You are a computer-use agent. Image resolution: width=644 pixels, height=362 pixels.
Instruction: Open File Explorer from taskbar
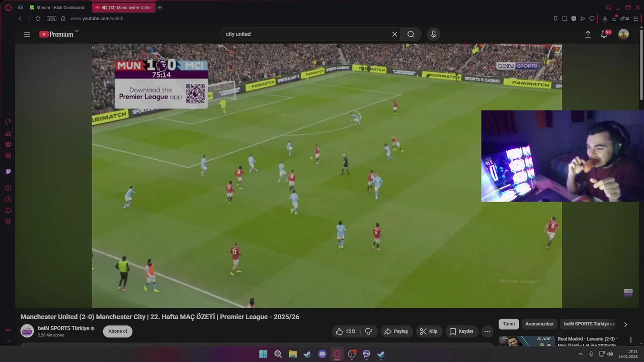pyautogui.click(x=292, y=354)
